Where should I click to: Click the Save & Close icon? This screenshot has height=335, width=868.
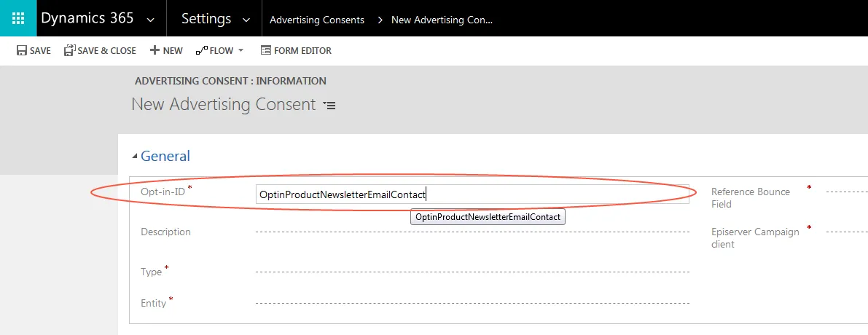pos(69,50)
